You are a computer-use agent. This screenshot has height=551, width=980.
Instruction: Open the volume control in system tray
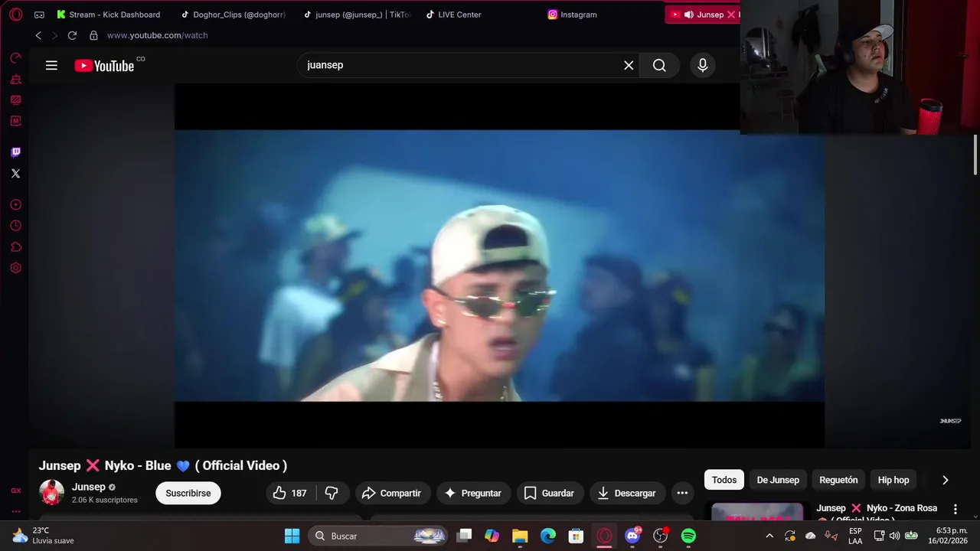coord(893,536)
